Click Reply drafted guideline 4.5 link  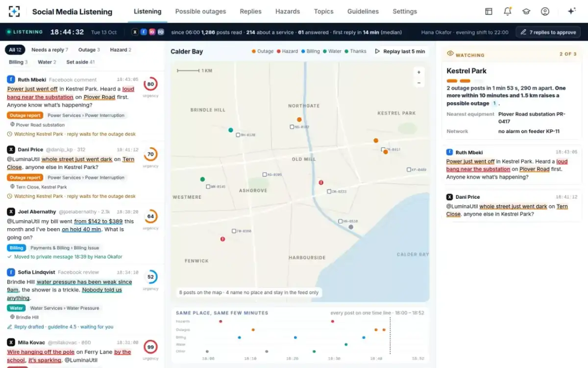coord(60,327)
